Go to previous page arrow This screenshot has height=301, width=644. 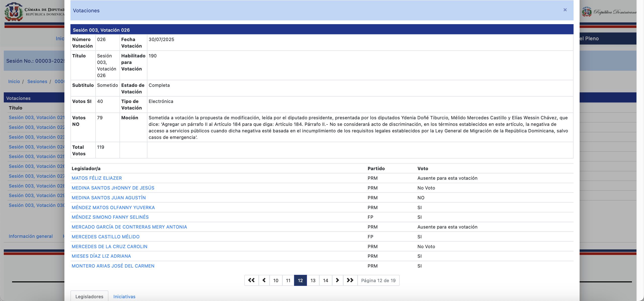pyautogui.click(x=264, y=280)
